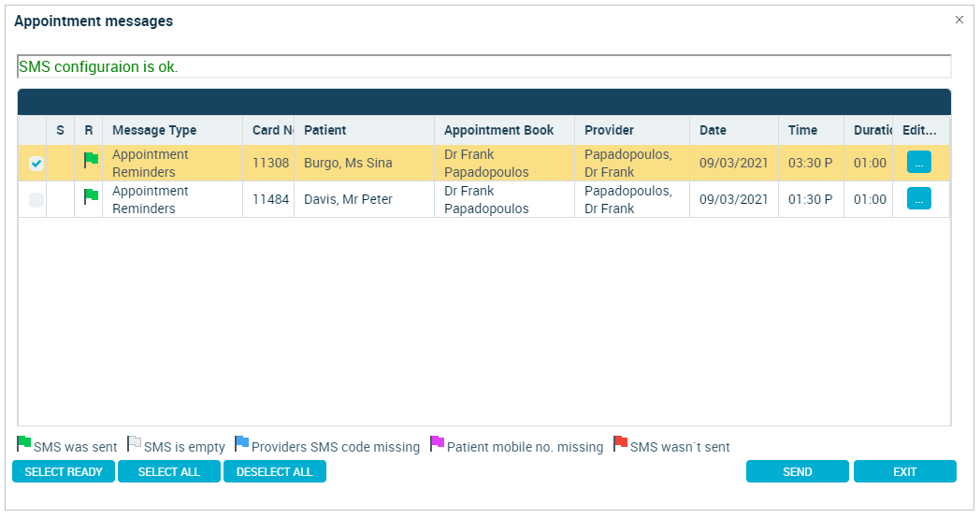Sort by Card No column header

click(x=268, y=130)
